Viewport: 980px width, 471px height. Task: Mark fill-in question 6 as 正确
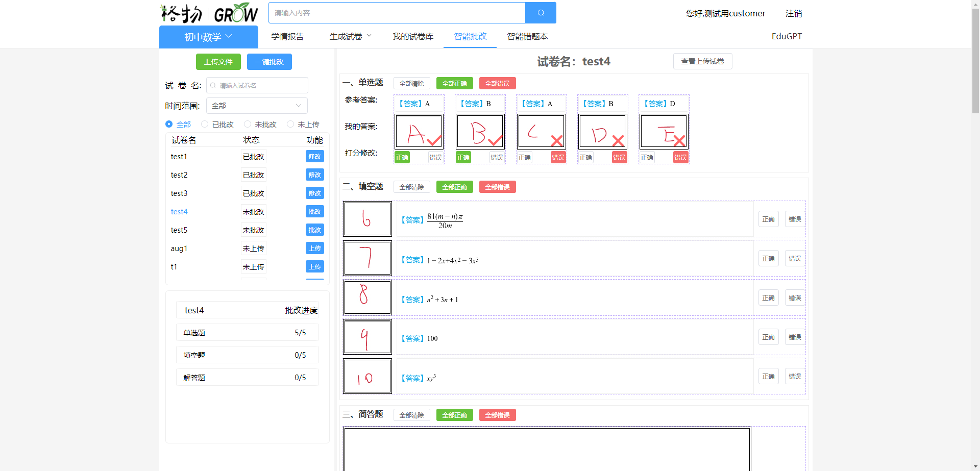point(769,219)
